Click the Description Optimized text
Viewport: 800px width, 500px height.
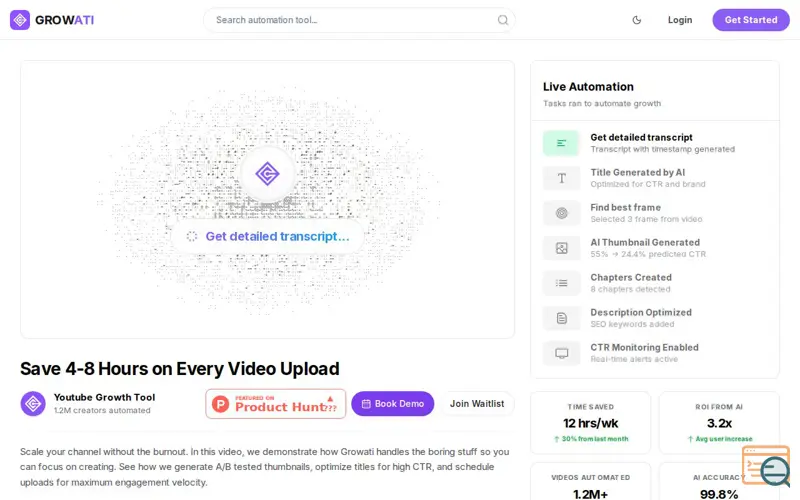641,312
